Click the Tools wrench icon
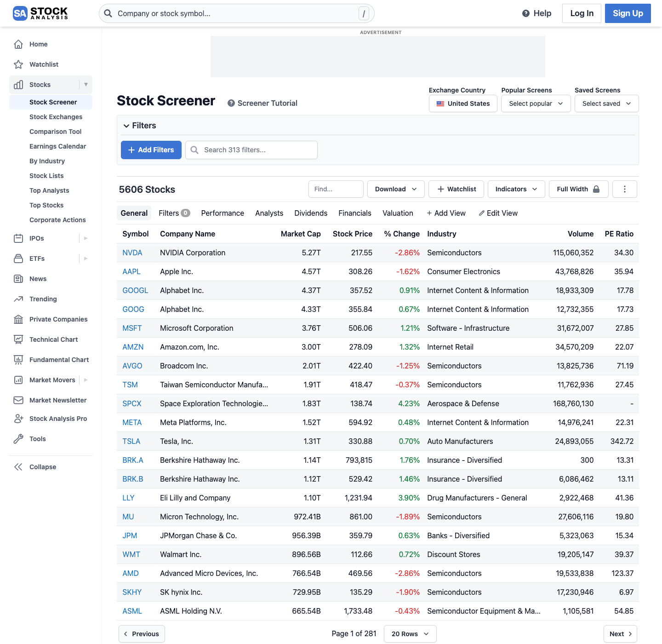 pos(18,439)
